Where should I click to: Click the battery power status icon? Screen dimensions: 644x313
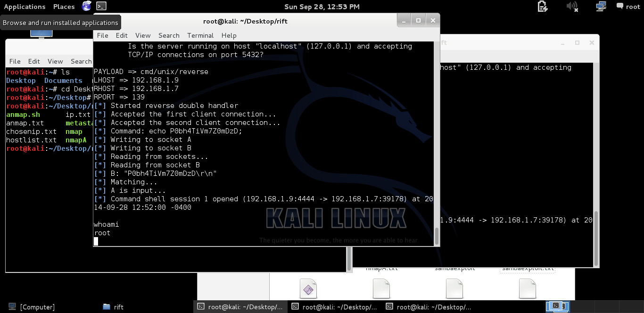point(542,6)
